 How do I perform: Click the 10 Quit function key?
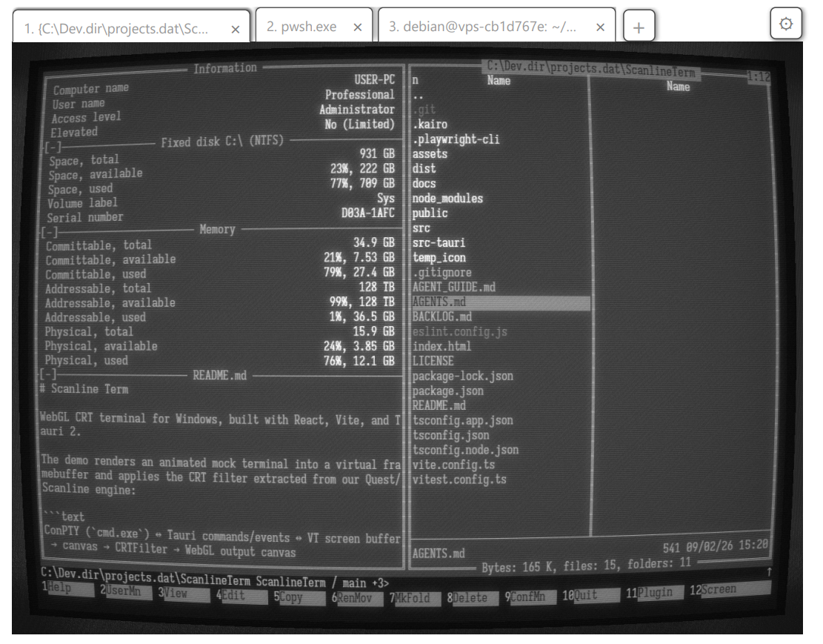click(590, 594)
